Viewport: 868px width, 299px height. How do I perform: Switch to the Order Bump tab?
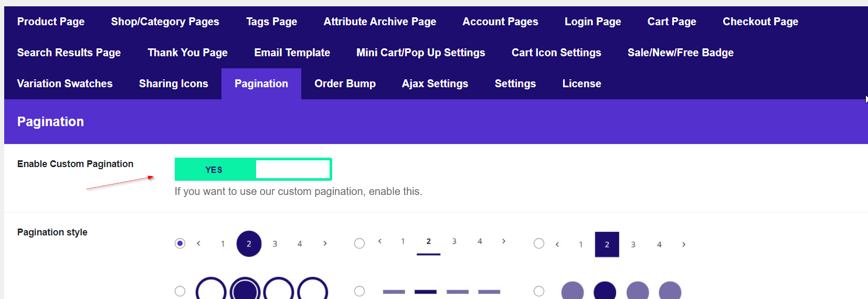(345, 84)
